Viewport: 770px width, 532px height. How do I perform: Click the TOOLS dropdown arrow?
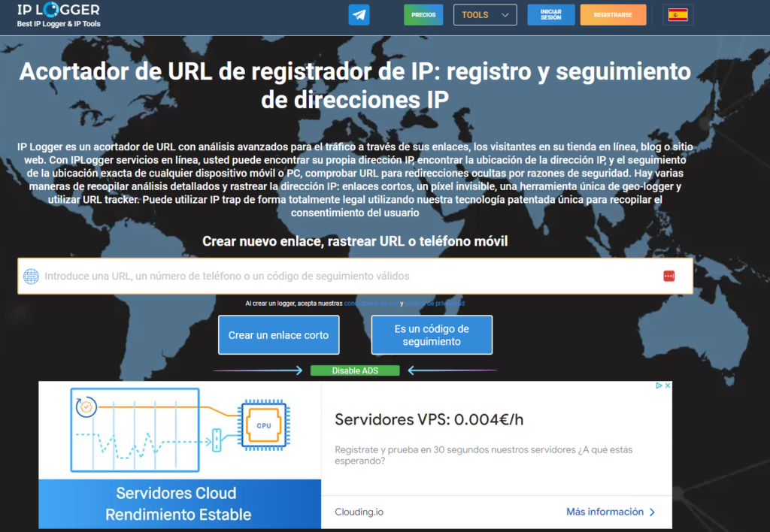tap(505, 15)
